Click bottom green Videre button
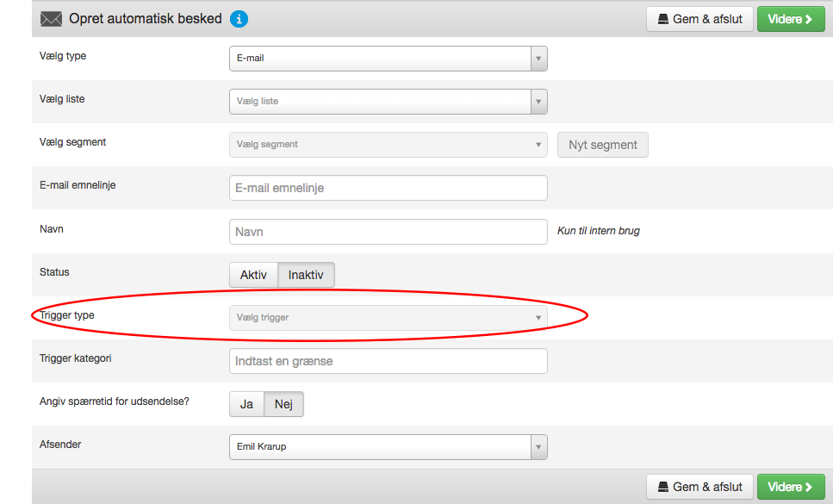The image size is (833, 504). click(791, 487)
